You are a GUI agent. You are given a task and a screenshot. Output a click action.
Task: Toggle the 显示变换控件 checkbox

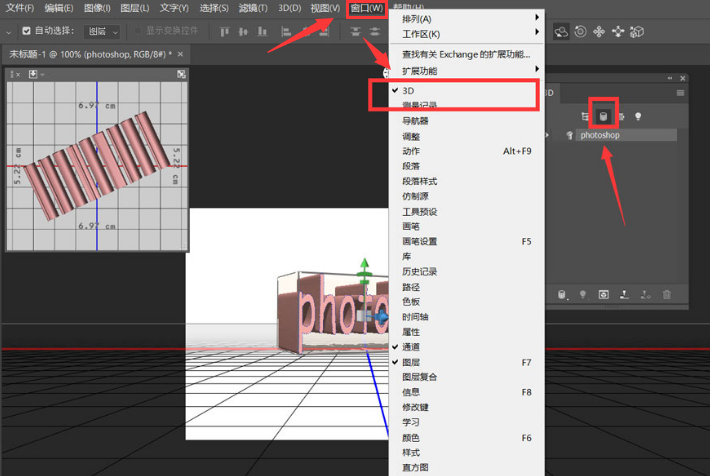[x=138, y=31]
